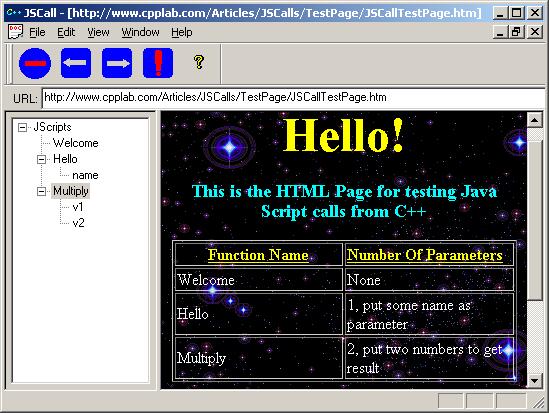The height and width of the screenshot is (413, 549).
Task: Open the Window menu
Action: click(140, 32)
